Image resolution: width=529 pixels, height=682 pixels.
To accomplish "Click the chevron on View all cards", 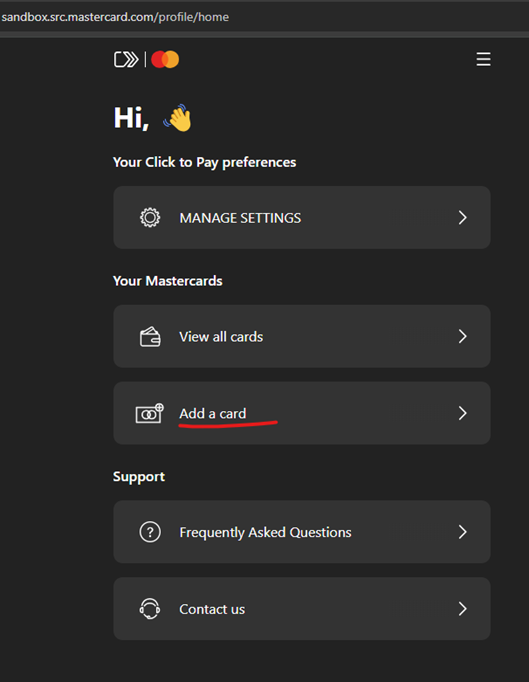I will click(462, 336).
